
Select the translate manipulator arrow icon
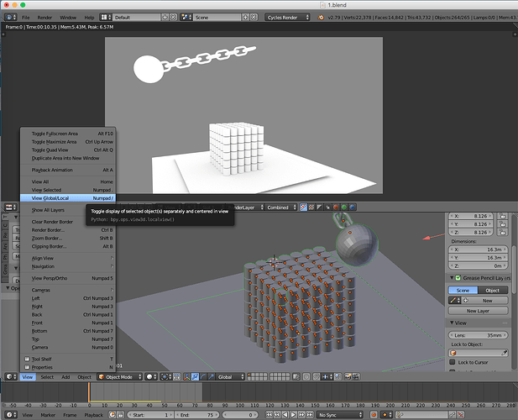tap(195, 376)
